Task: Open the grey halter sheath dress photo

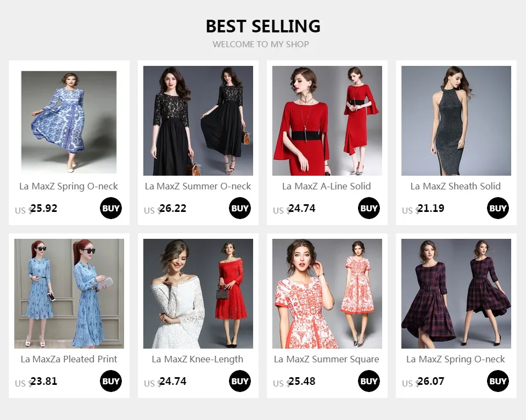Action: tap(456, 121)
